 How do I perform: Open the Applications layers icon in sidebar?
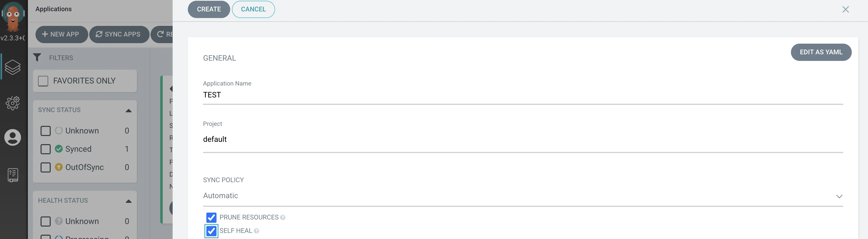[13, 67]
